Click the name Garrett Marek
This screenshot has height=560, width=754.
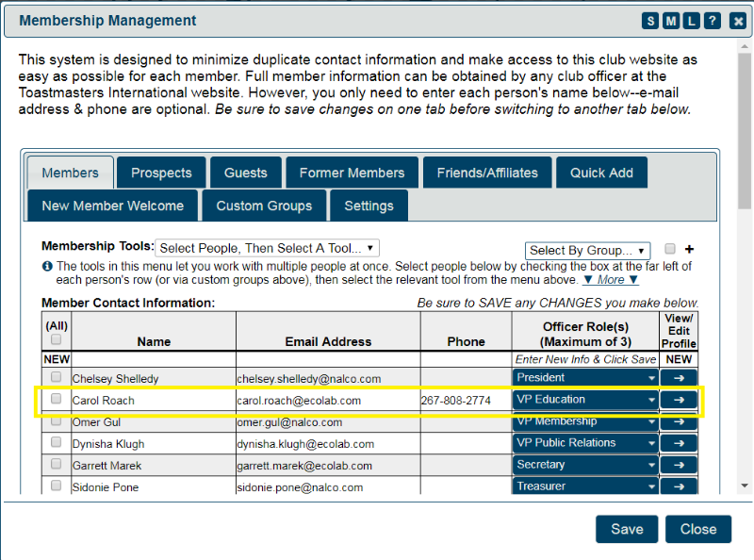point(107,466)
